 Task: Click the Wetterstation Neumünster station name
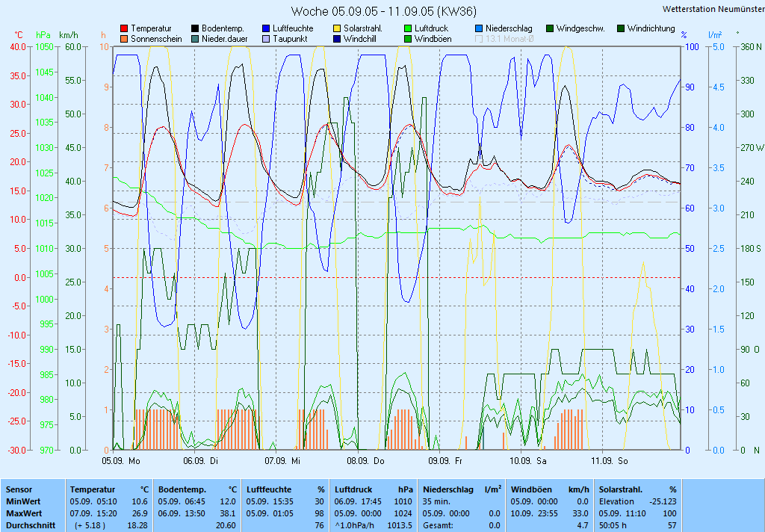click(713, 9)
